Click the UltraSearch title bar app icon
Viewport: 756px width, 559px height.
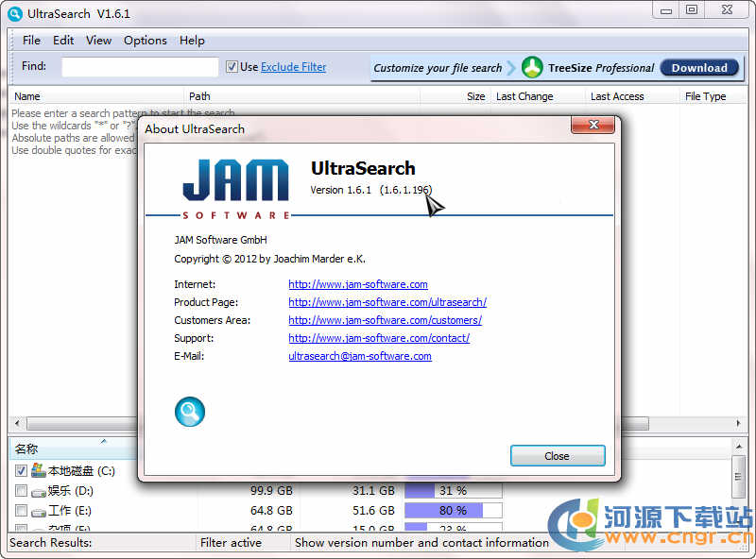(15, 13)
